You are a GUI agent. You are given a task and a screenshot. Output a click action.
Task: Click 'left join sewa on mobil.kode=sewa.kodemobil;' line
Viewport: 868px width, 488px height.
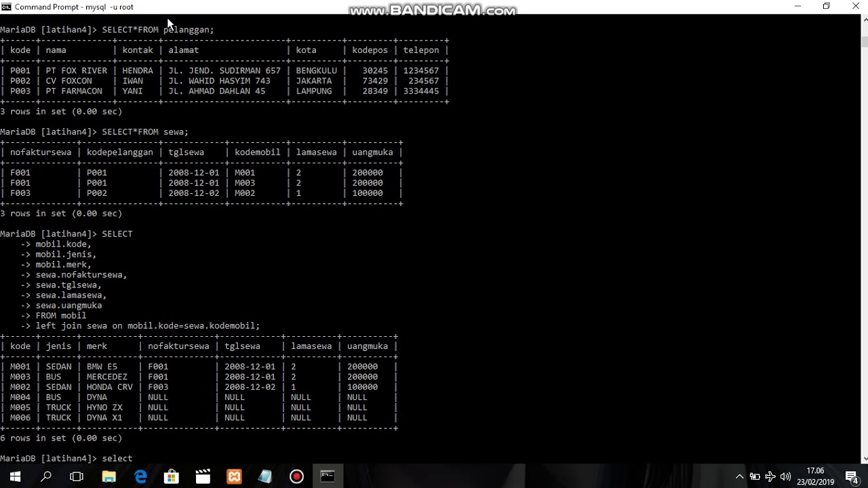tap(148, 326)
